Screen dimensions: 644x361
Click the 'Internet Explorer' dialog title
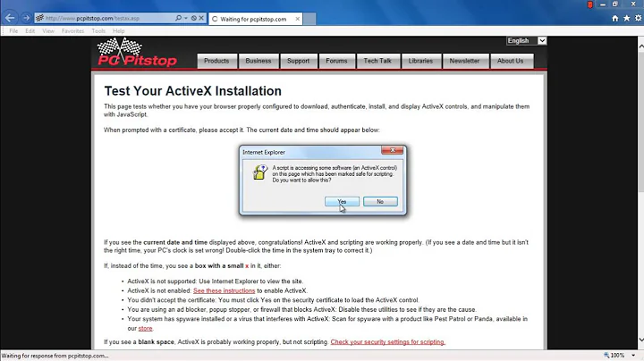(264, 152)
